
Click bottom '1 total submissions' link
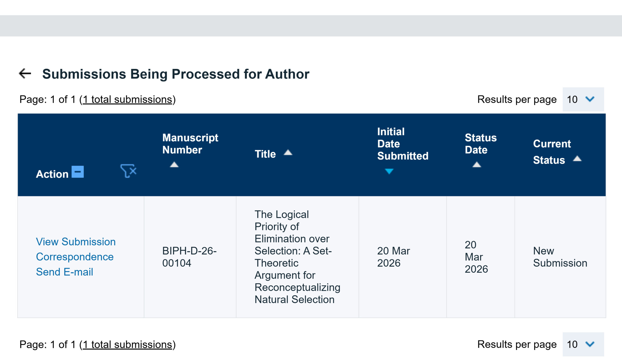click(127, 344)
